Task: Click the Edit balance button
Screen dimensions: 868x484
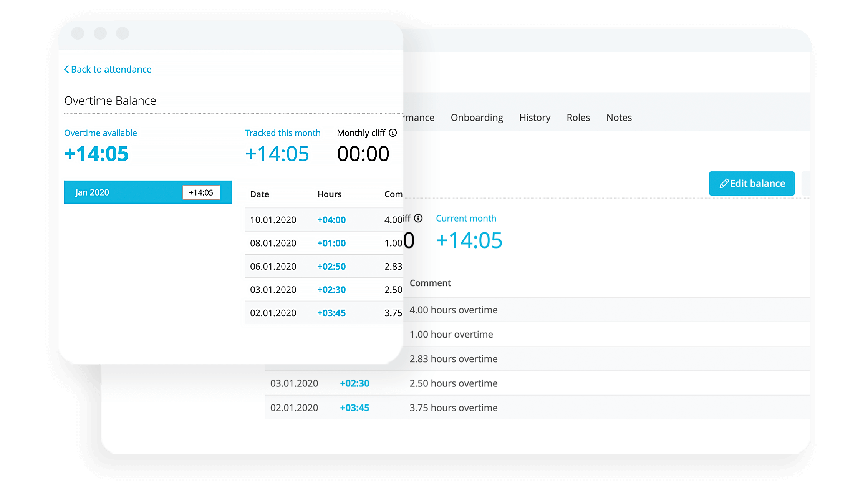Action: click(752, 183)
